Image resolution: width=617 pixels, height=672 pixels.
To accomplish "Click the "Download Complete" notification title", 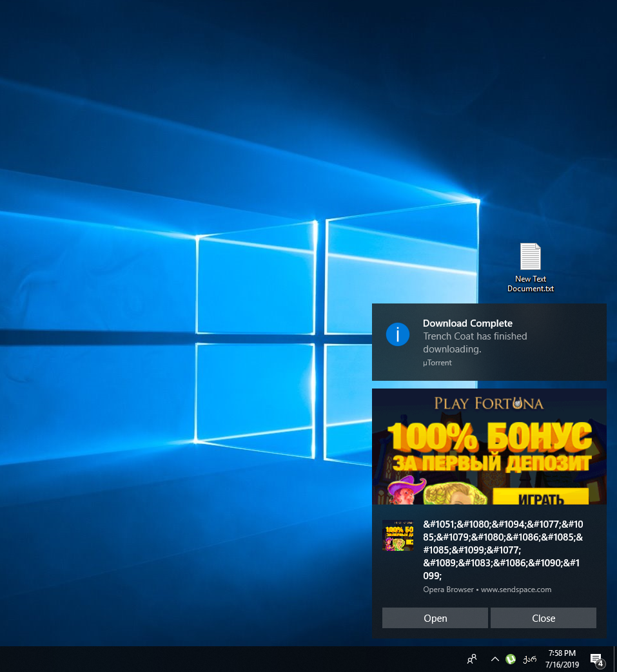I will tap(467, 323).
